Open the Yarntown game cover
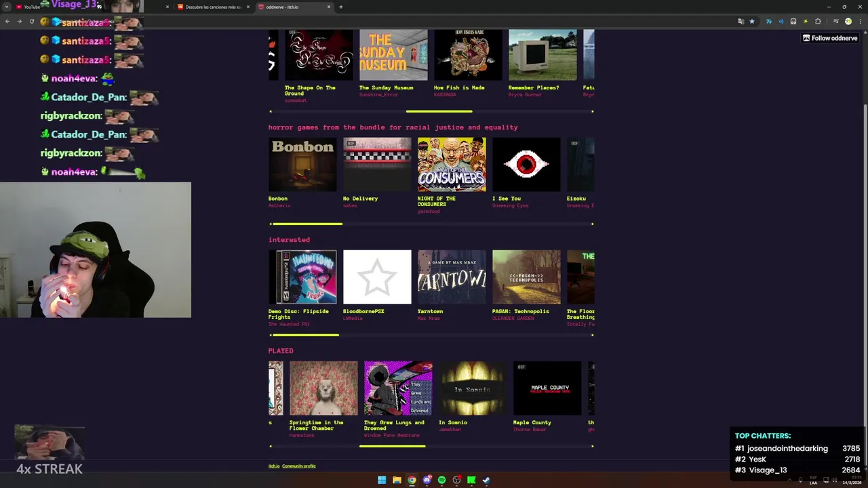868x488 pixels. (x=452, y=277)
